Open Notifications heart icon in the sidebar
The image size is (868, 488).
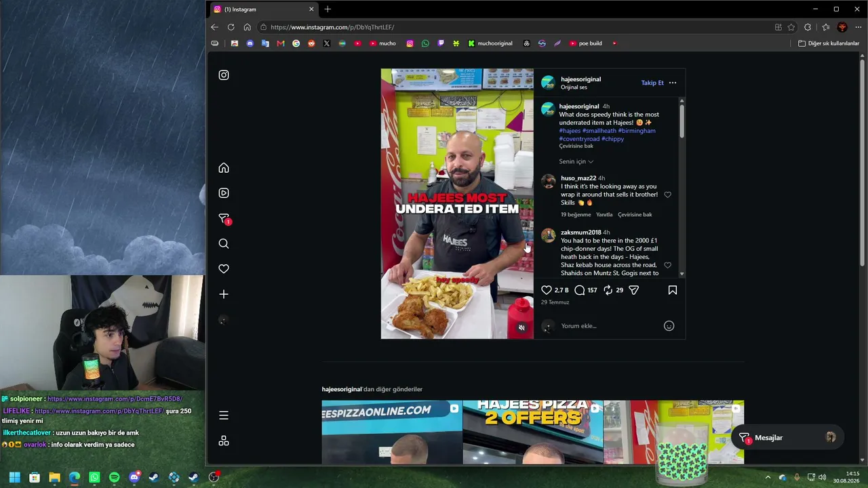click(x=224, y=269)
